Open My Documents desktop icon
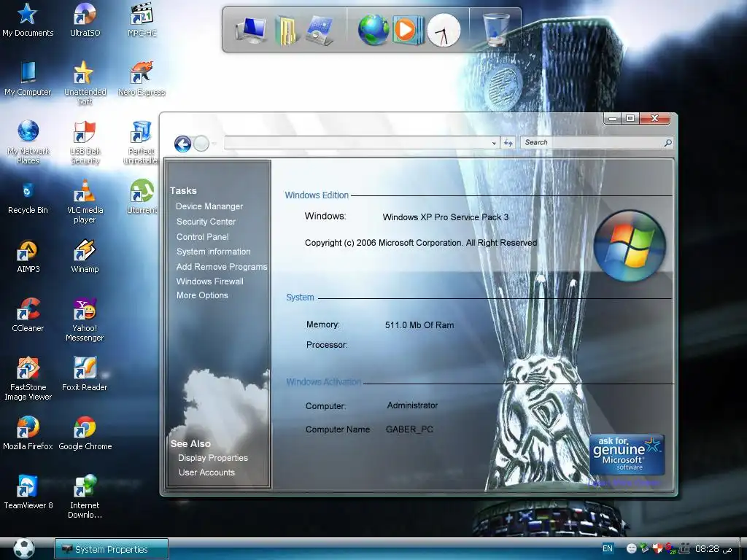 pyautogui.click(x=28, y=20)
